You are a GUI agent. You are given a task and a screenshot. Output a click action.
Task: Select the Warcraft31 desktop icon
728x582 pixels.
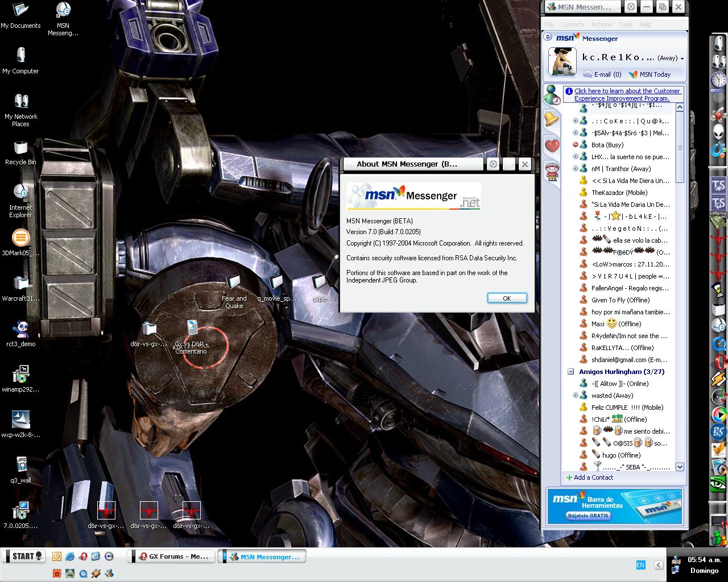[x=20, y=288]
